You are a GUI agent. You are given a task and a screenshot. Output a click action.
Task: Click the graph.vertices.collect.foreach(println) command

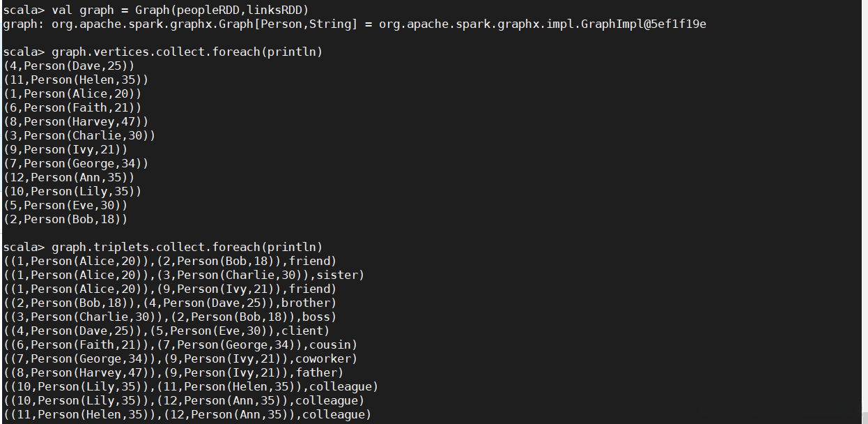(x=187, y=52)
